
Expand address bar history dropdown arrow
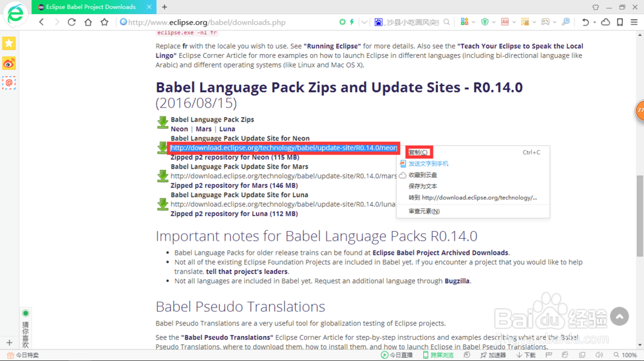tap(365, 22)
